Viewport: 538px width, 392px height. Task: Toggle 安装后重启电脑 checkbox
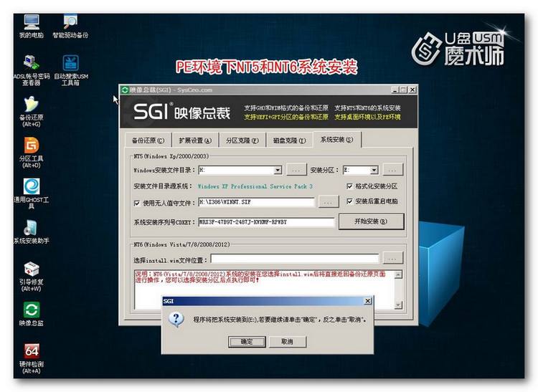(349, 201)
